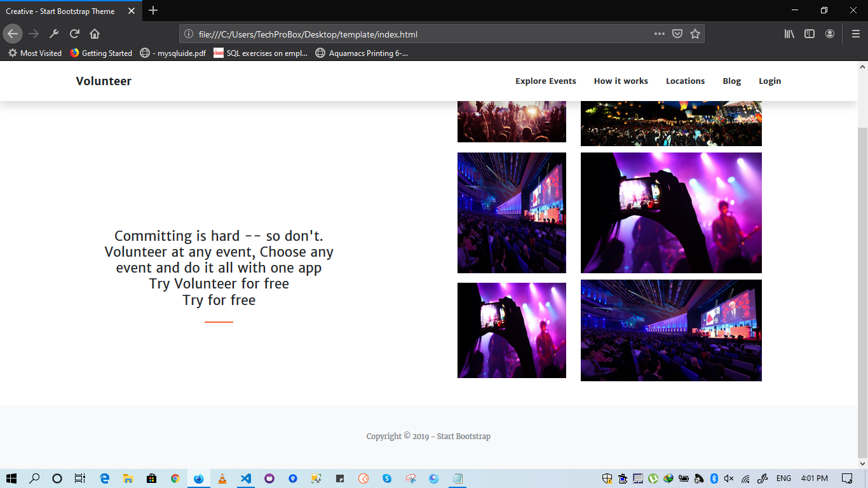The height and width of the screenshot is (488, 868).
Task: Click the ENG language indicator
Action: point(783,478)
